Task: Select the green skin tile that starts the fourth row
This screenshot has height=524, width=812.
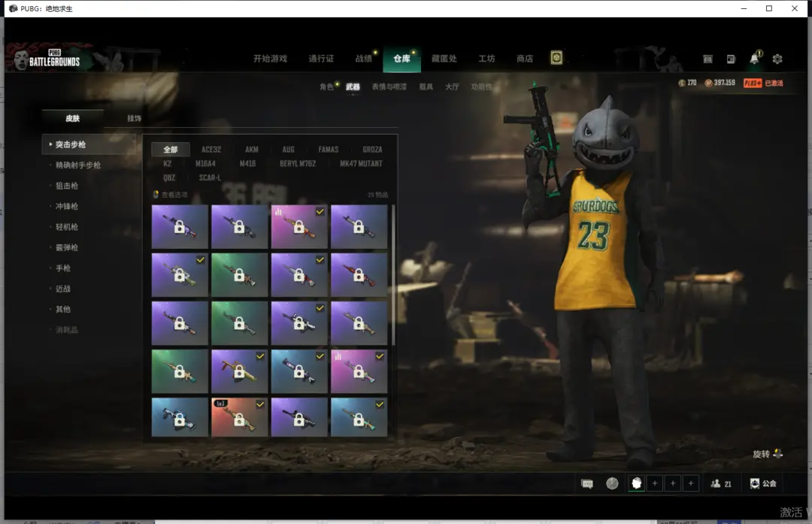Action: coord(180,371)
